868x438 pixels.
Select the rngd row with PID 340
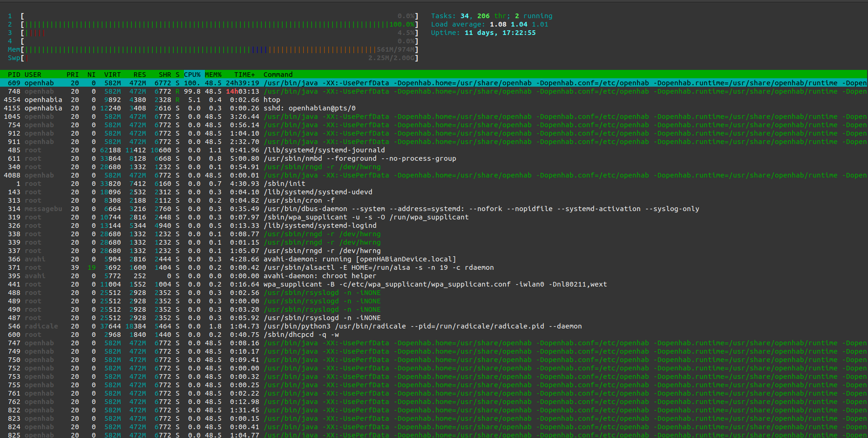434,167
